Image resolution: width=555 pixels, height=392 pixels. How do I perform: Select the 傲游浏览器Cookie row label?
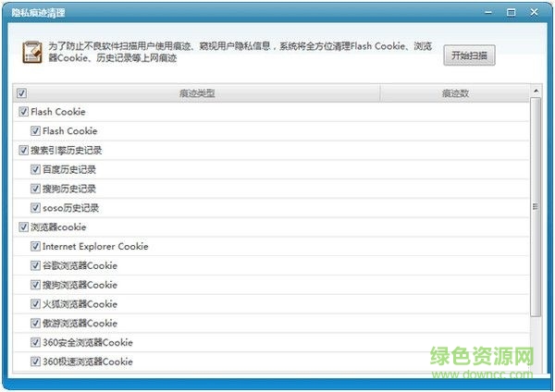point(80,324)
